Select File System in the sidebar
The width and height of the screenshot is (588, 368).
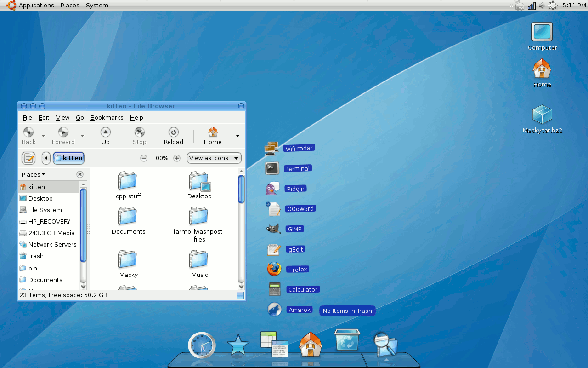pos(49,210)
